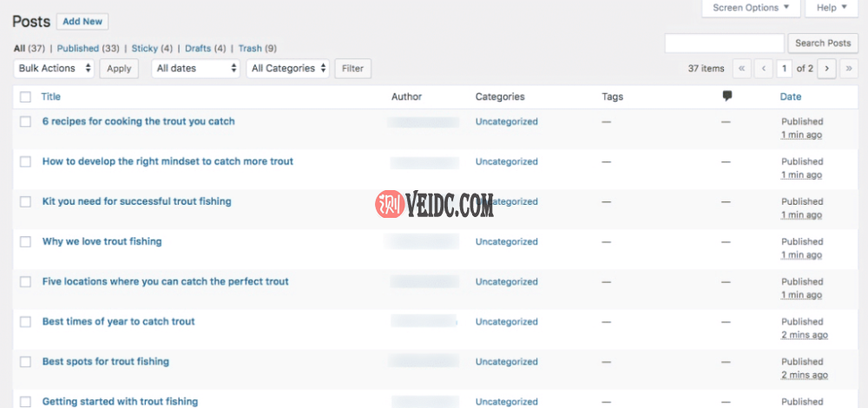The image size is (868, 408).
Task: Click the current page number field
Action: [784, 69]
